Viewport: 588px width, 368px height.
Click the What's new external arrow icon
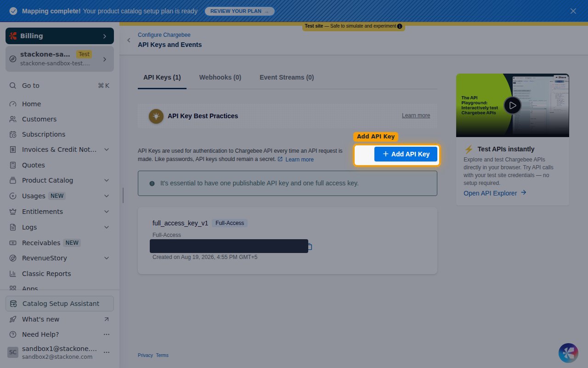(x=107, y=319)
